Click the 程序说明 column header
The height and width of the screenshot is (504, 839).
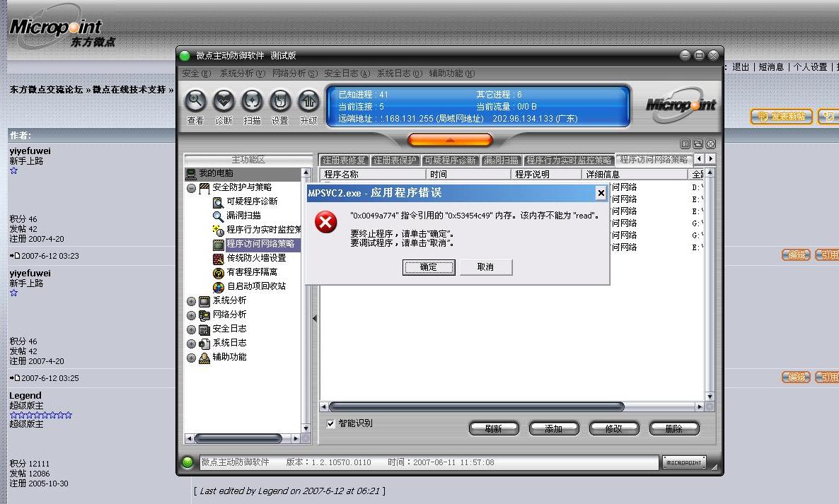546,174
